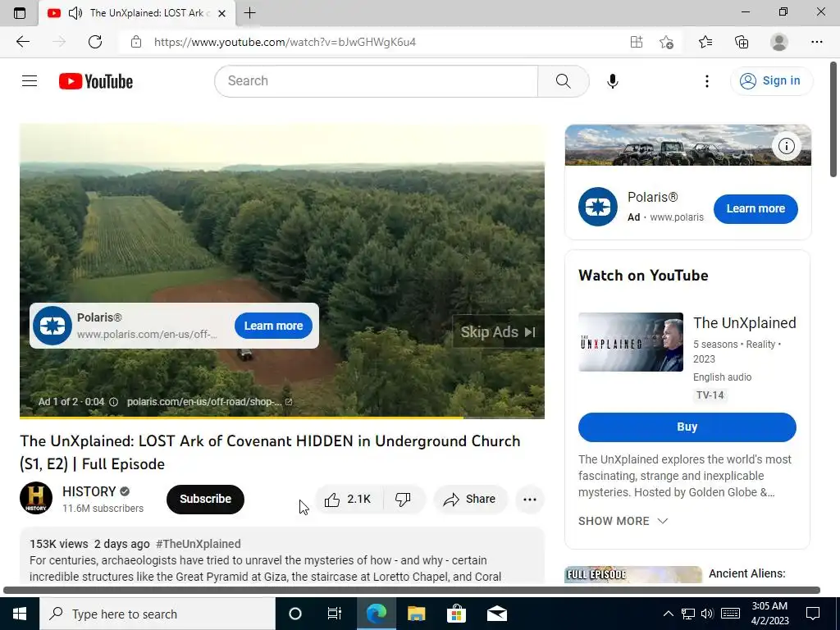
Task: Go to the YouTube home logo
Action: pyautogui.click(x=96, y=81)
